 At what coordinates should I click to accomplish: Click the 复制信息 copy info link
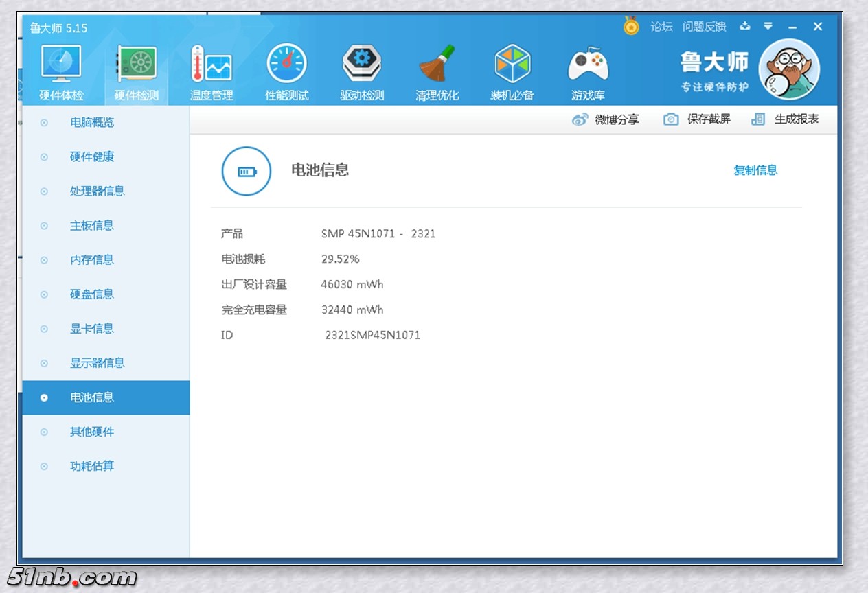pyautogui.click(x=755, y=170)
